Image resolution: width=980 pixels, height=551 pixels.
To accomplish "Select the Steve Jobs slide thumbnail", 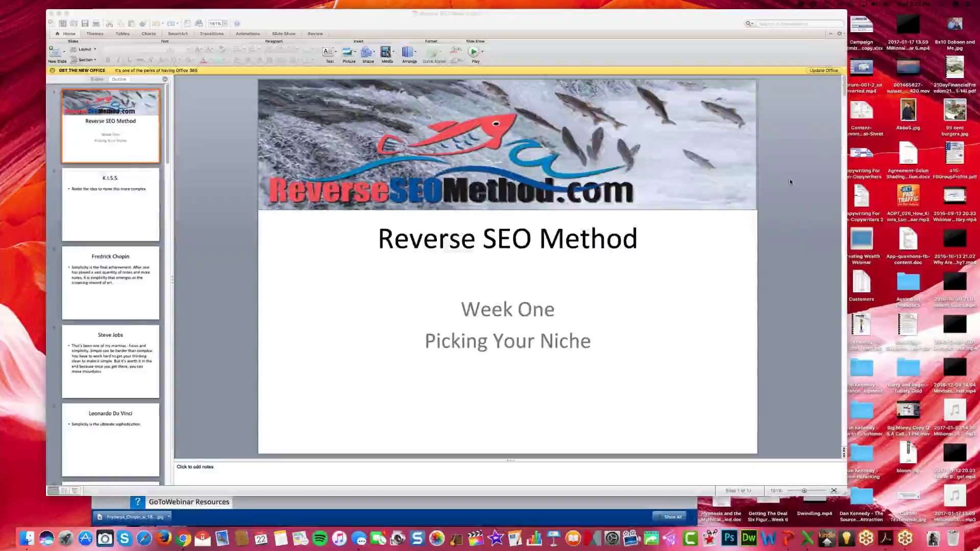I will (111, 362).
